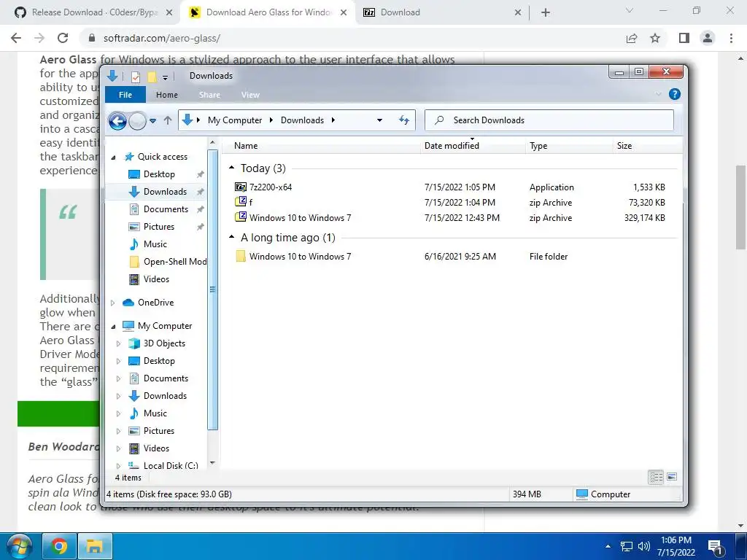Open a new Chrome tab
The image size is (747, 560).
(546, 13)
